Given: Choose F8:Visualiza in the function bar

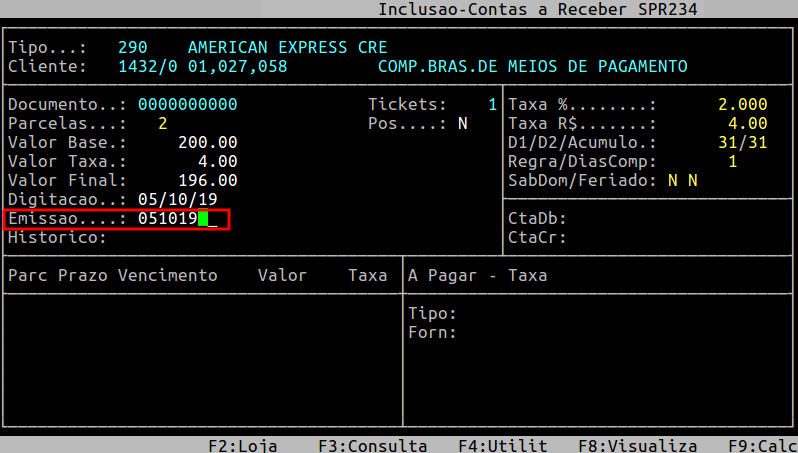Looking at the screenshot, I should 637,446.
